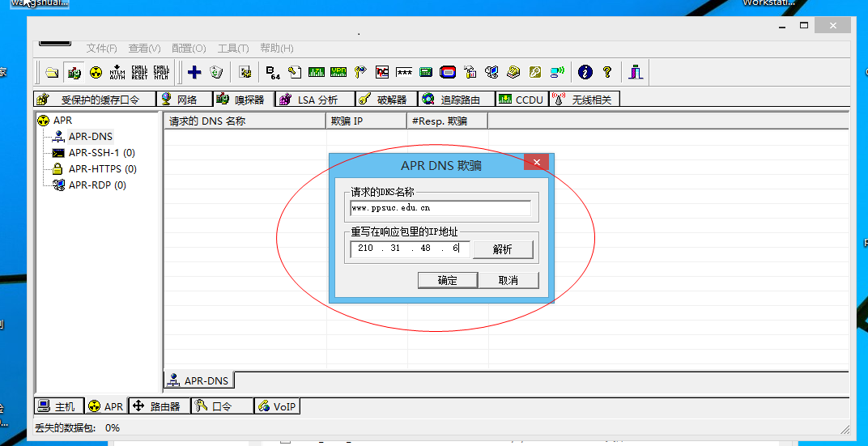Open the 配置(O) menu
Screen dimensions: 868x446
189,48
